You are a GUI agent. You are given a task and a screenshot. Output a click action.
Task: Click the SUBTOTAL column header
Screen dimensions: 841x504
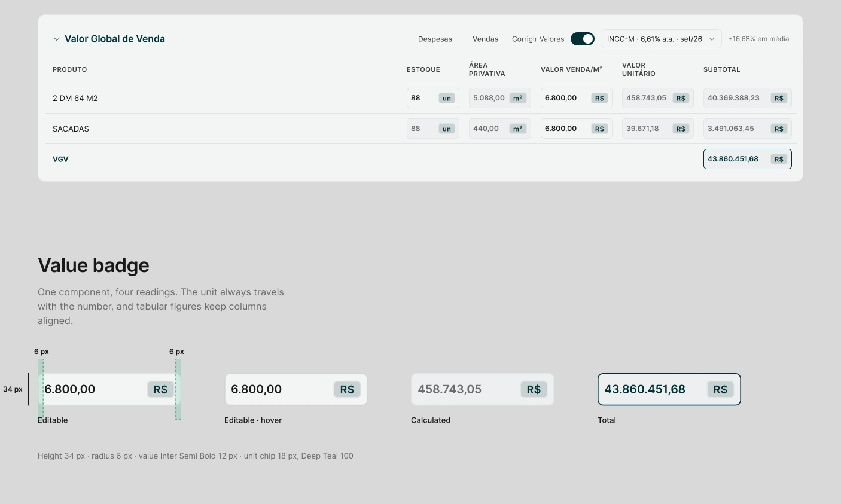point(722,69)
